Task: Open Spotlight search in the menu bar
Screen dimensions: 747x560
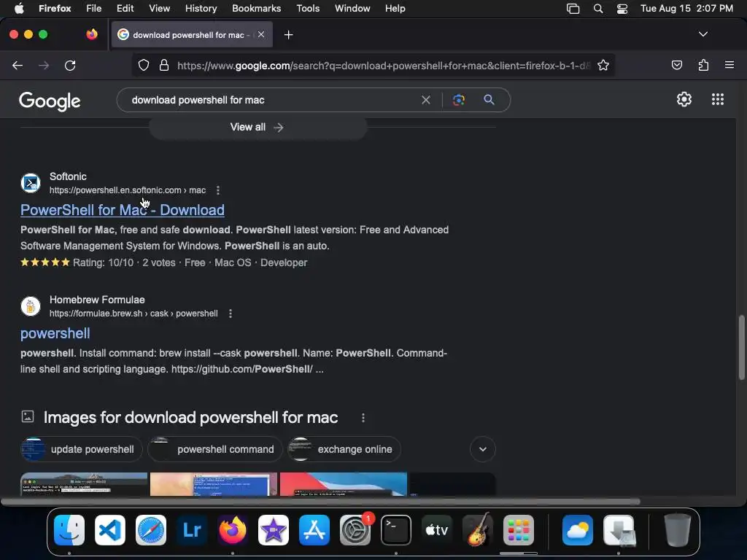Action: pos(598,9)
